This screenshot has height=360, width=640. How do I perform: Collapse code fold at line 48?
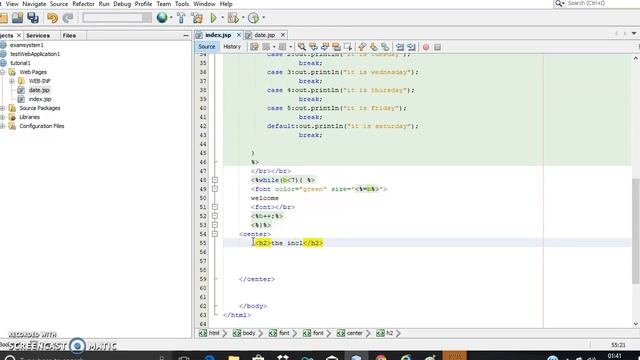(215, 180)
